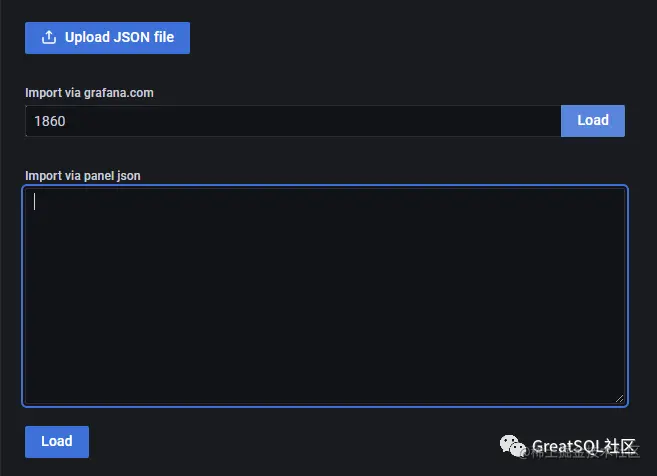Click the upload arrow icon
Image resolution: width=657 pixels, height=476 pixels.
(x=49, y=37)
